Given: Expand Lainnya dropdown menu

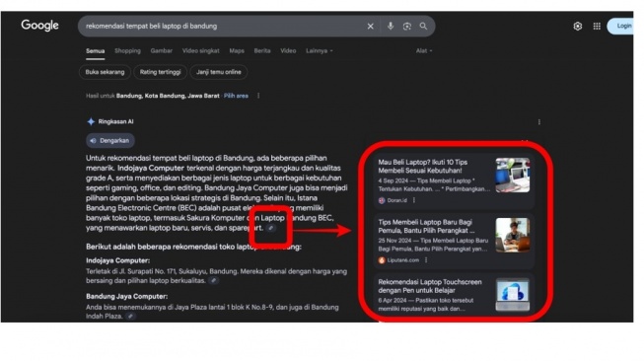Looking at the screenshot, I should coord(320,51).
